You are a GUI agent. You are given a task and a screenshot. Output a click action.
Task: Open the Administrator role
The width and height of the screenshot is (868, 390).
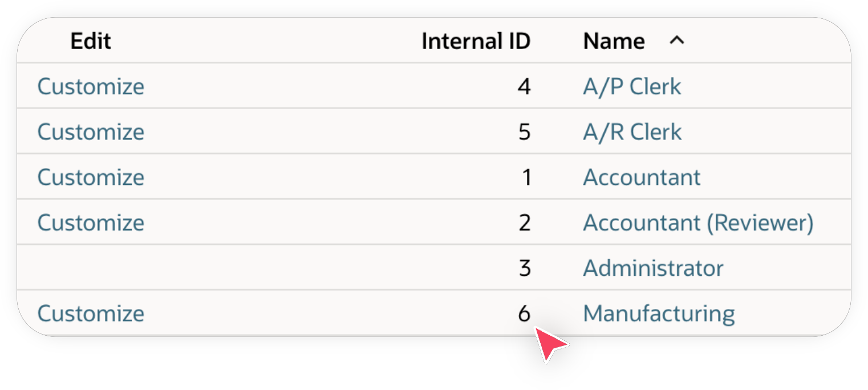point(653,268)
